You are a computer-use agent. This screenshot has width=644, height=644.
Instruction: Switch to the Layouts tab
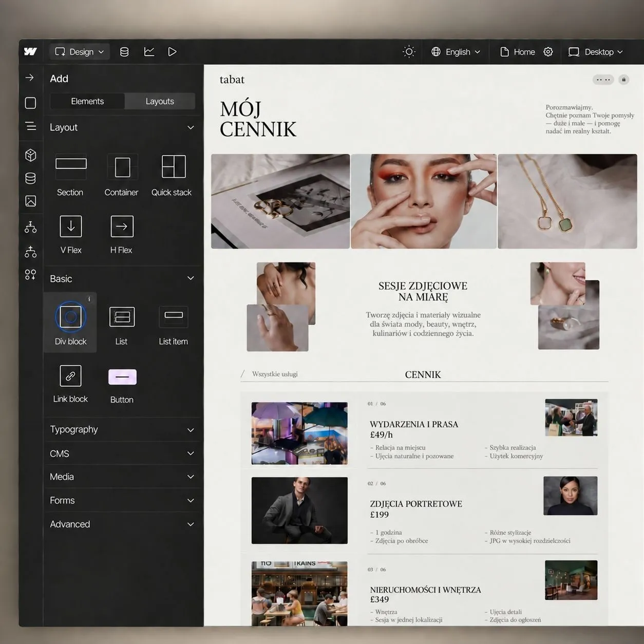click(160, 101)
